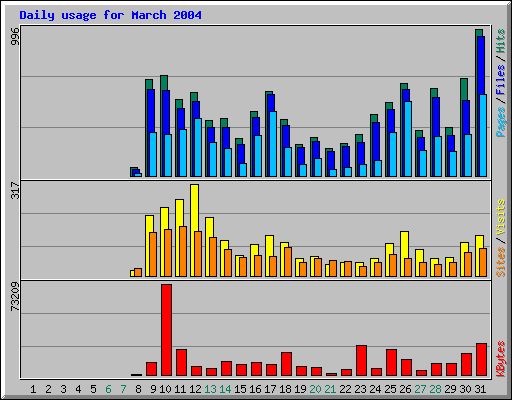Click weekend day 27 label
This screenshot has height=400, width=512.
click(x=420, y=389)
